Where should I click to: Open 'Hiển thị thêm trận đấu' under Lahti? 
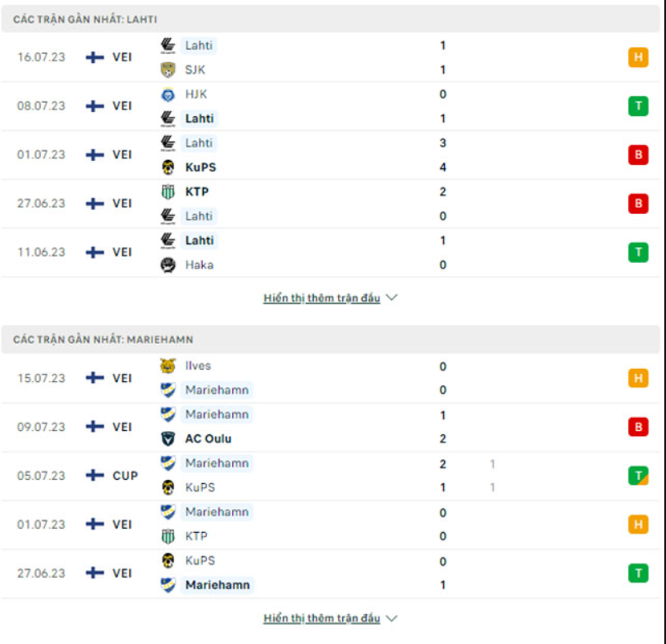point(322,298)
